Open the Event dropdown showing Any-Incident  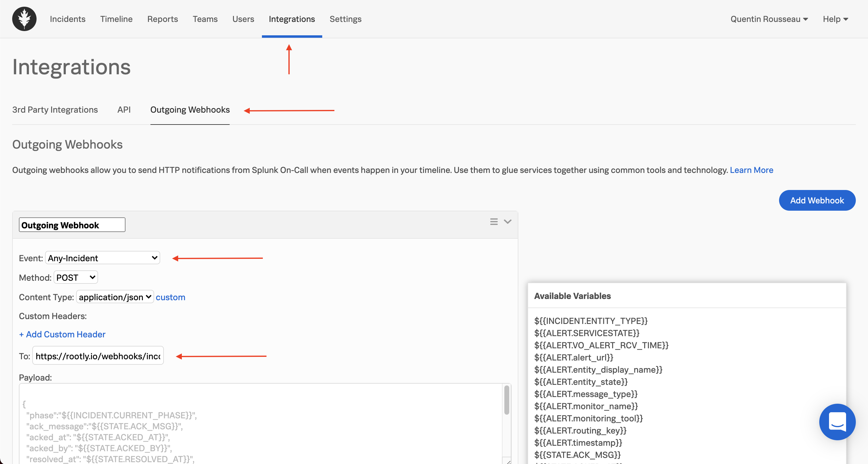pos(102,258)
